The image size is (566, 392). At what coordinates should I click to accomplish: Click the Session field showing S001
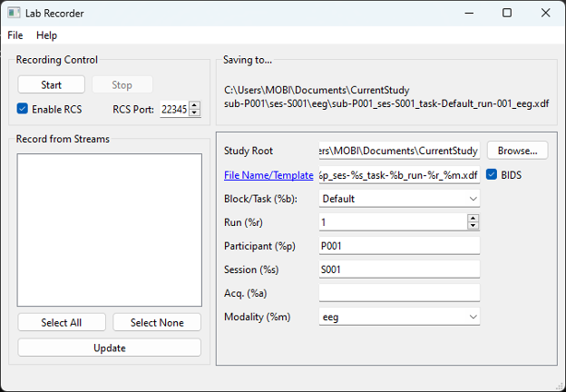(x=399, y=269)
